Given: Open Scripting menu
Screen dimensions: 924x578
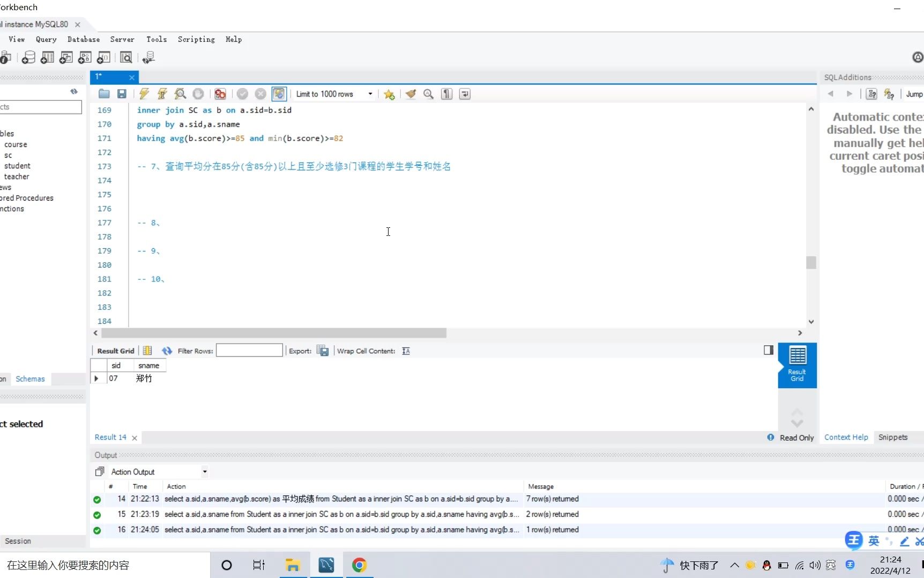Looking at the screenshot, I should tap(196, 39).
